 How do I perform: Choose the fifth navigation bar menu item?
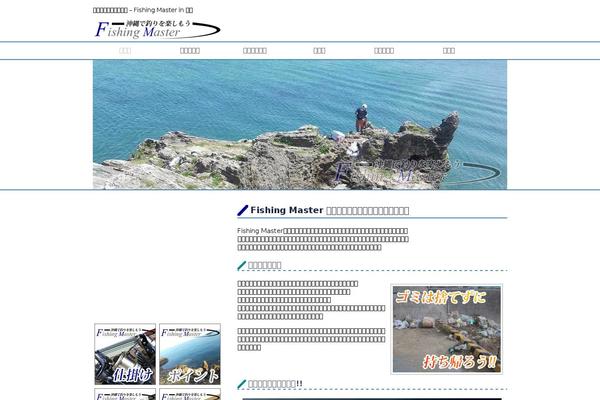384,50
